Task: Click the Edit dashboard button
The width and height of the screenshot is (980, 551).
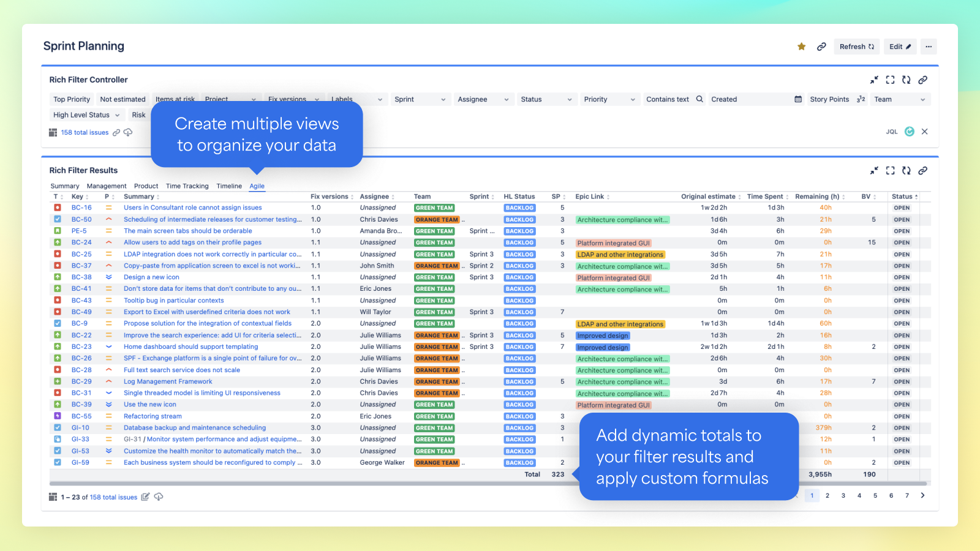Action: click(x=900, y=47)
